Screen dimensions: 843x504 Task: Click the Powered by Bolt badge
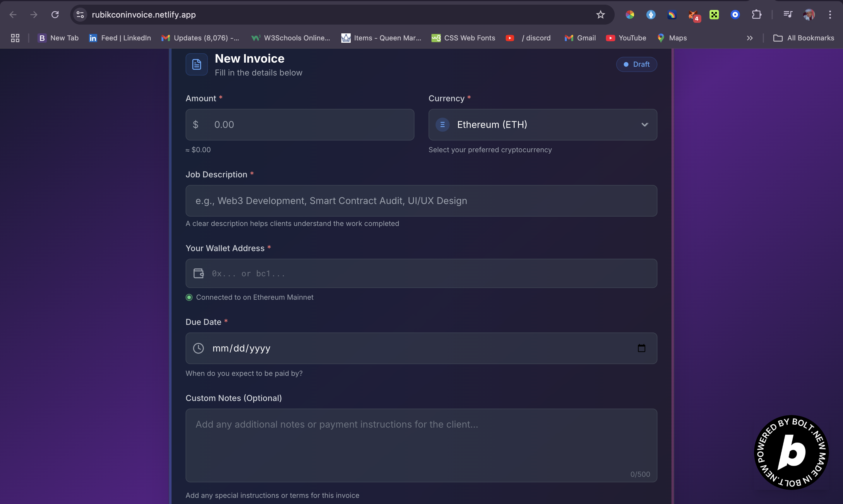pyautogui.click(x=791, y=452)
